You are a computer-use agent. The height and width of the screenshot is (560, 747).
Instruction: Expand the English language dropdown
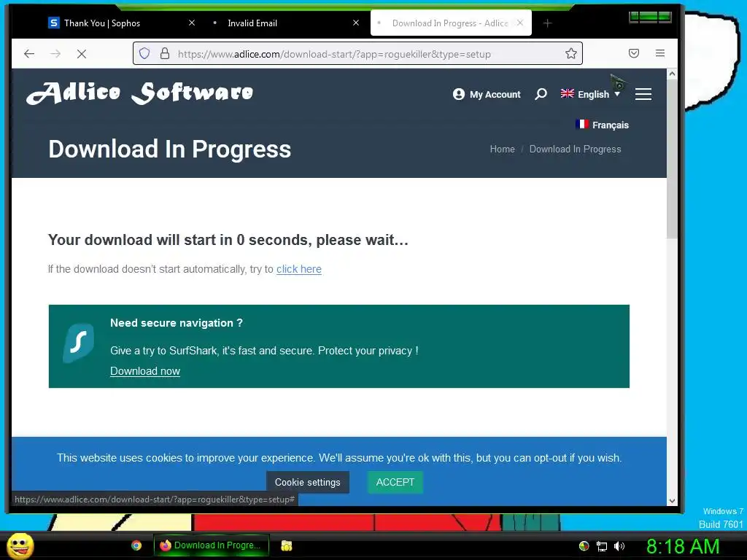click(590, 94)
